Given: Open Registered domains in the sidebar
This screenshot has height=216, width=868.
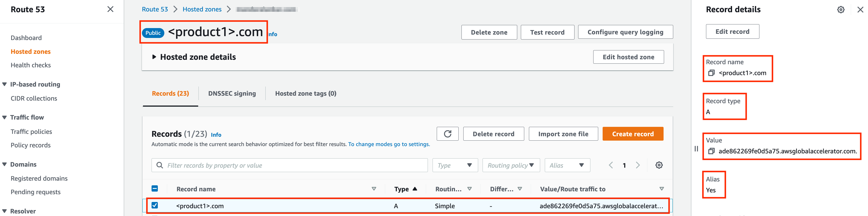Looking at the screenshot, I should coord(39,178).
